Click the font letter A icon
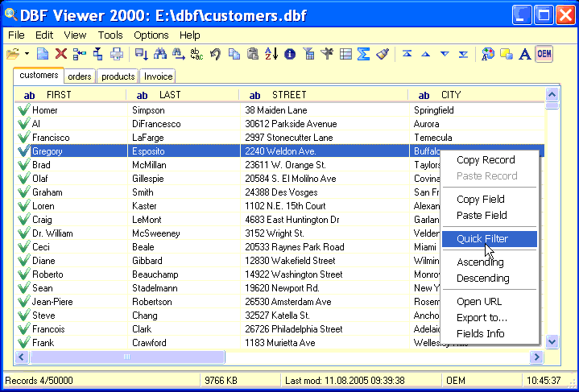 click(524, 54)
